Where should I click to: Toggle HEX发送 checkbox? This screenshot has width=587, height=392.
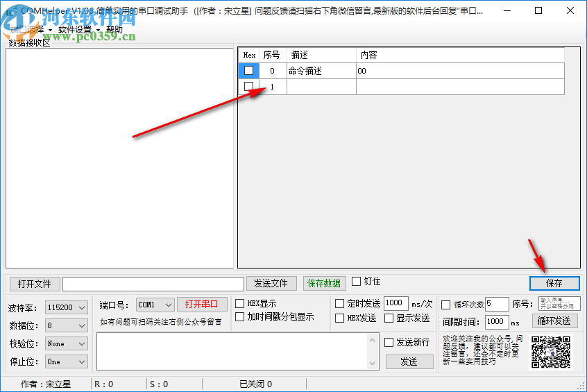pyautogui.click(x=339, y=318)
